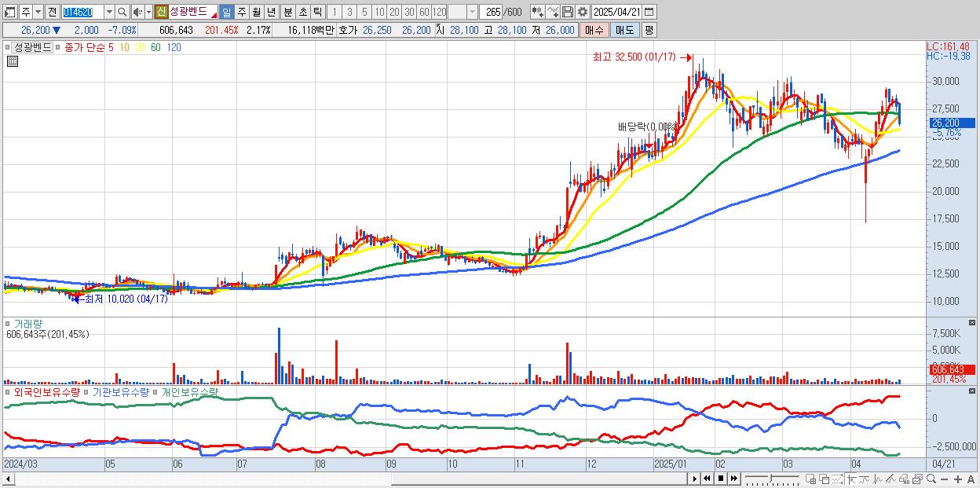This screenshot has width=980, height=488.
Task: Select the 120 interval tab
Action: [440, 12]
